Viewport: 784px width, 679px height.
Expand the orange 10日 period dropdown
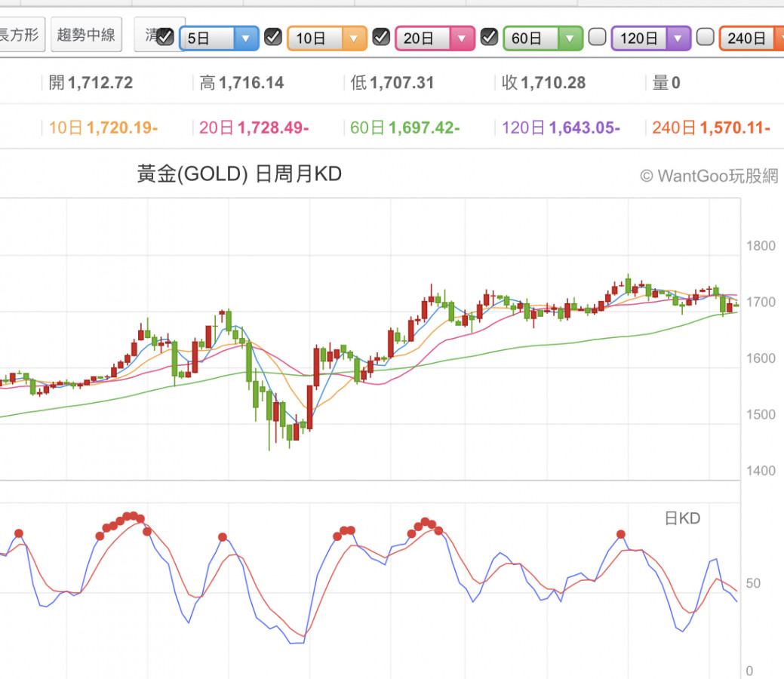pos(327,38)
